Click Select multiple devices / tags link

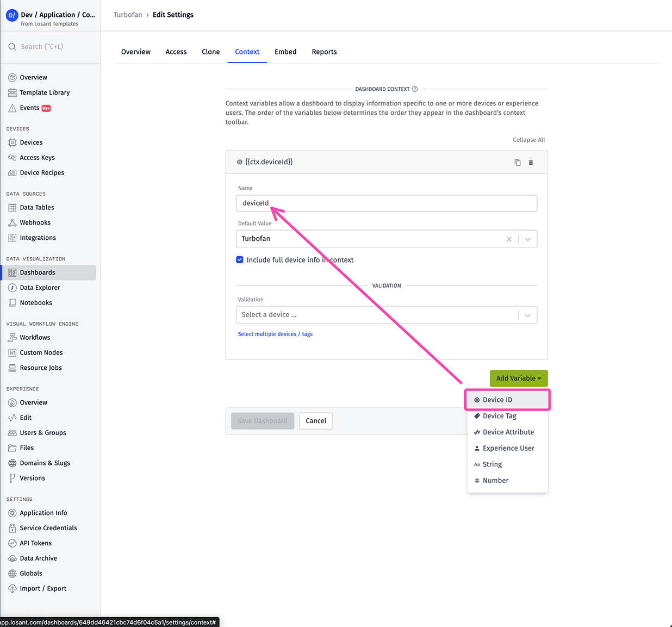click(275, 334)
